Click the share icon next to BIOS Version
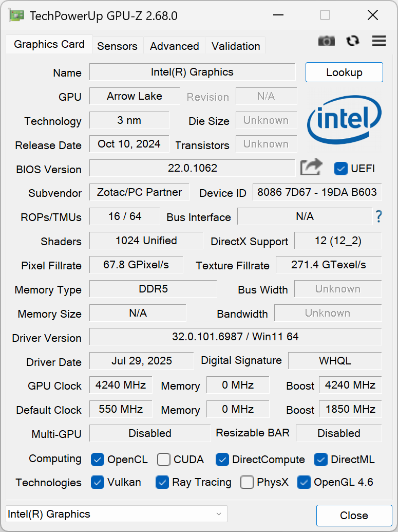 [311, 167]
